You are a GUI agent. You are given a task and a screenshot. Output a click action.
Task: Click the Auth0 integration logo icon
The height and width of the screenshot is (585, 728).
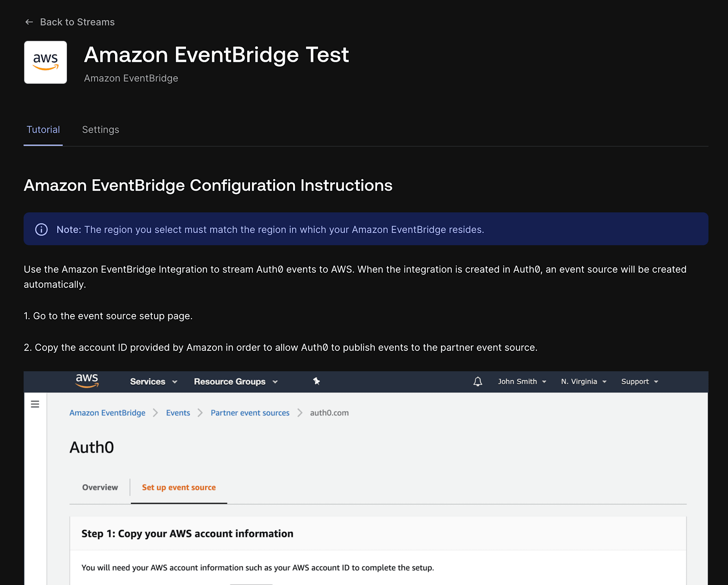tap(46, 62)
